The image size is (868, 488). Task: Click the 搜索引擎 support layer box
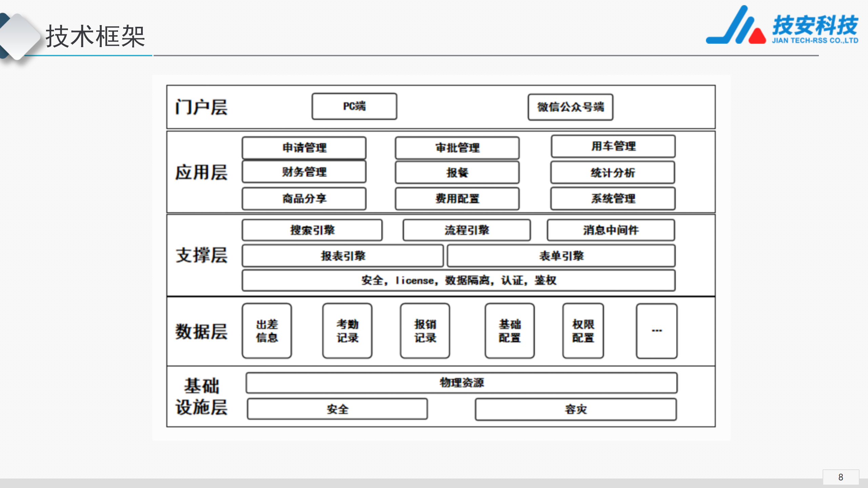point(312,230)
